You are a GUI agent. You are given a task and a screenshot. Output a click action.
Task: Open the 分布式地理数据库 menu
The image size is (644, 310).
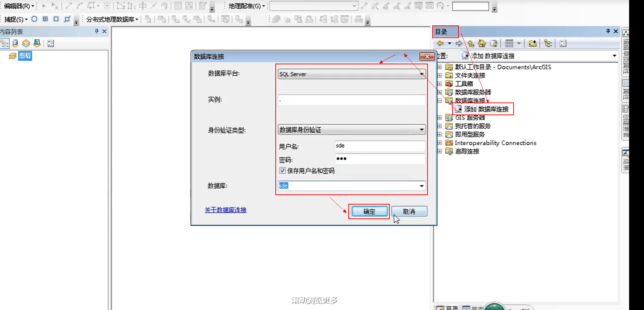[x=112, y=19]
